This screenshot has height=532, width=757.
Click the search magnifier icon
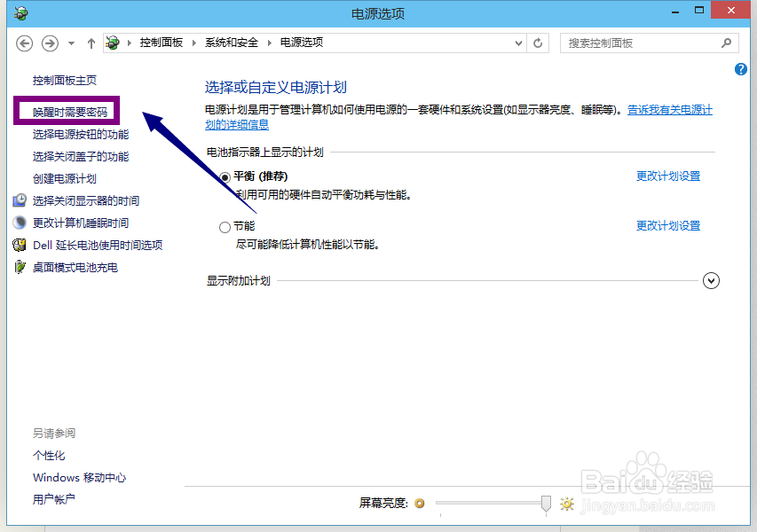pos(726,43)
